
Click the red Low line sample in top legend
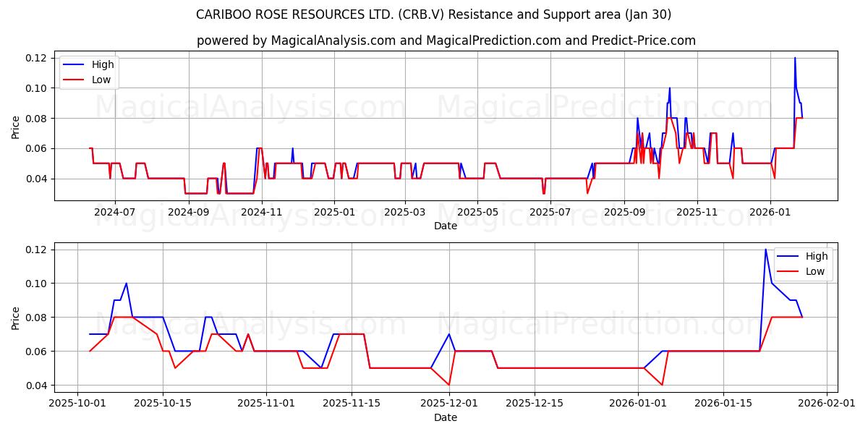(75, 80)
